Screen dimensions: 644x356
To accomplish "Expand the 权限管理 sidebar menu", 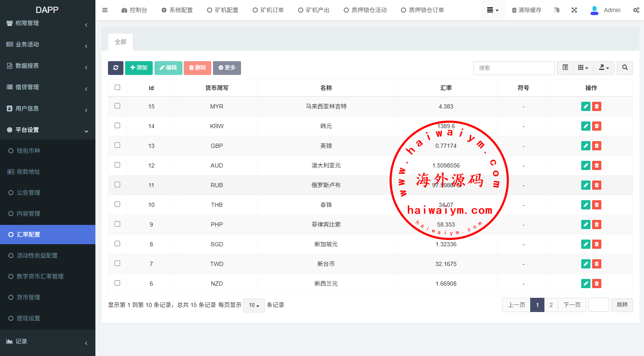I will click(x=47, y=23).
